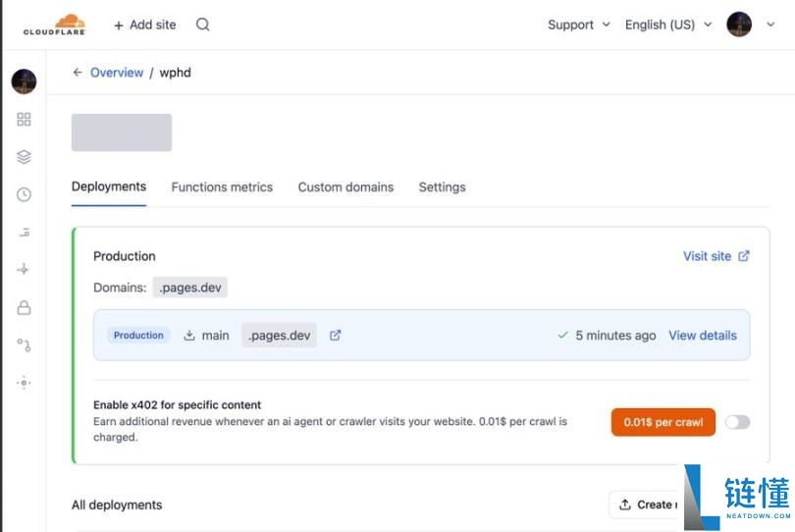The height and width of the screenshot is (532, 795).
Task: Click the Visit site link
Action: tap(707, 256)
